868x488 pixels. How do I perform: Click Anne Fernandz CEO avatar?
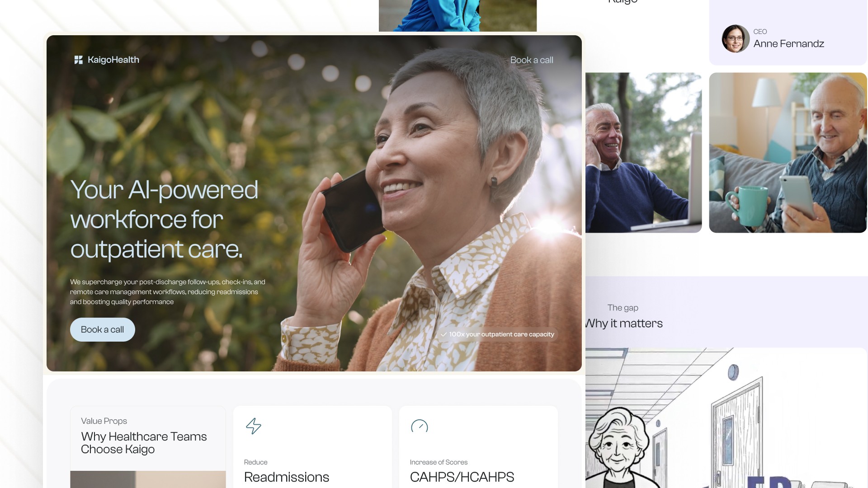(736, 39)
